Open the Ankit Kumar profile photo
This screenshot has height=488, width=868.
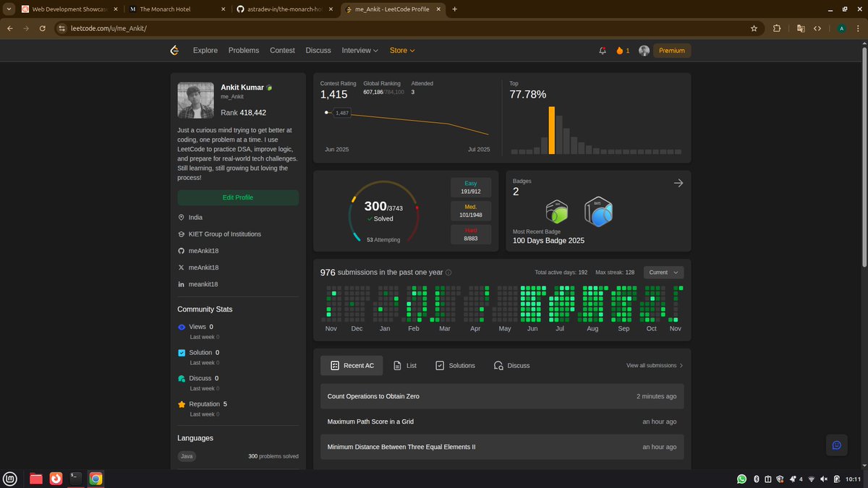click(x=196, y=100)
